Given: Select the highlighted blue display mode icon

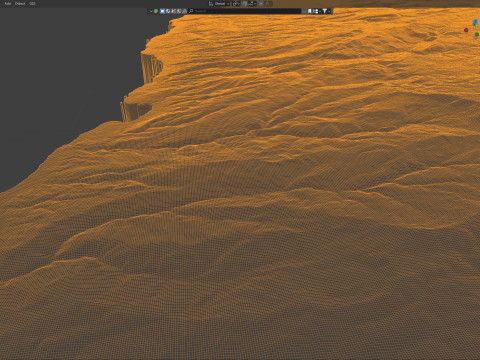Looking at the screenshot, I should pyautogui.click(x=162, y=11).
